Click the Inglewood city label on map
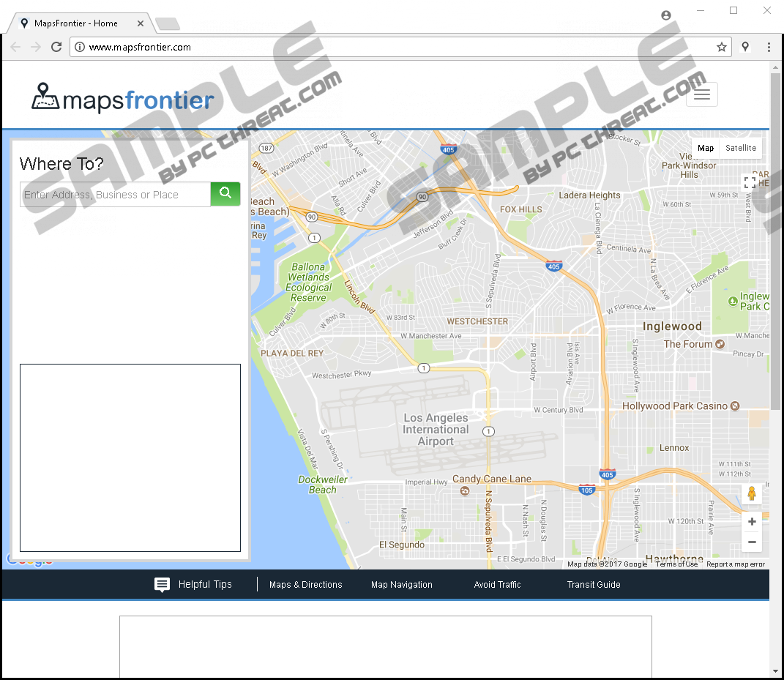This screenshot has height=680, width=784. [672, 326]
